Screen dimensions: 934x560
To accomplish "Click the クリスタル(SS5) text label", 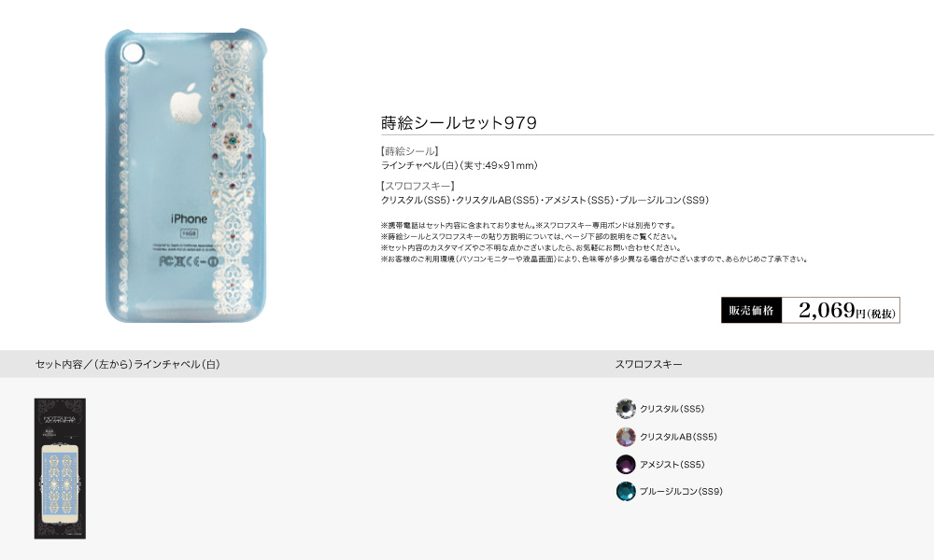I will coord(672,409).
